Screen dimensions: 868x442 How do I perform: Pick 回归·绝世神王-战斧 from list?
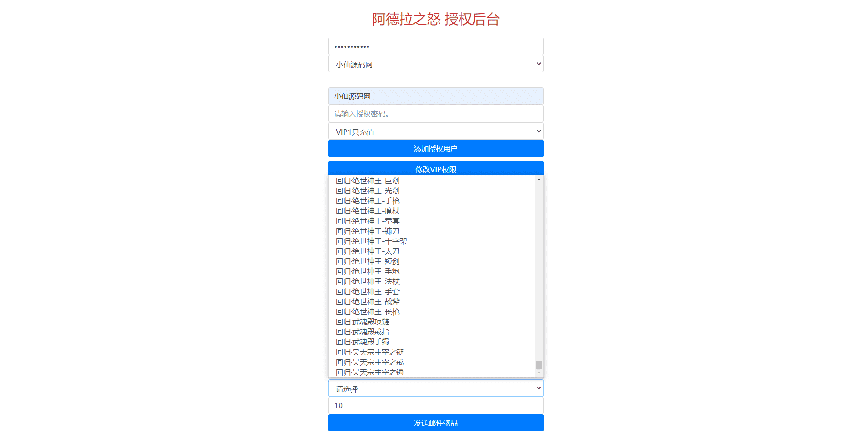(x=432, y=302)
